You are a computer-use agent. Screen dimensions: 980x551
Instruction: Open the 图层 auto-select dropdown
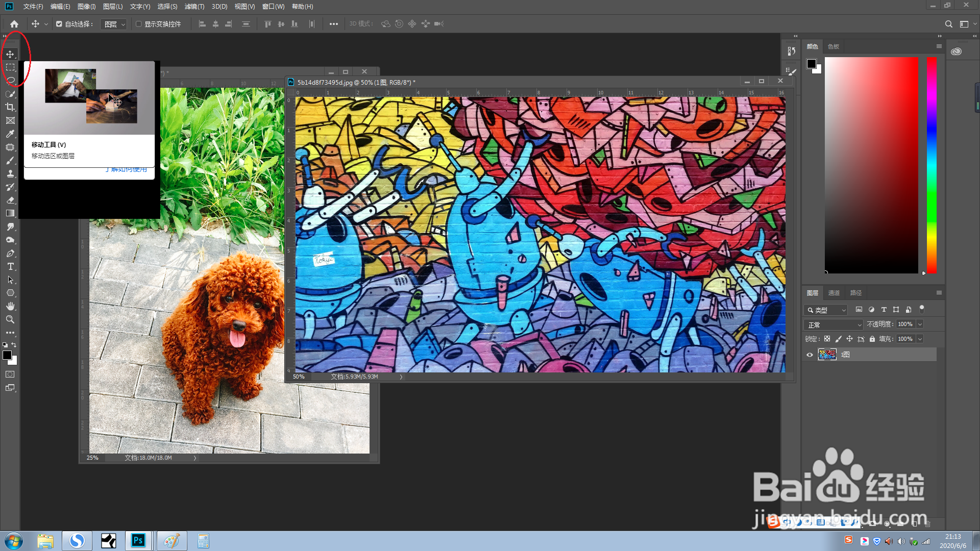[x=113, y=24]
